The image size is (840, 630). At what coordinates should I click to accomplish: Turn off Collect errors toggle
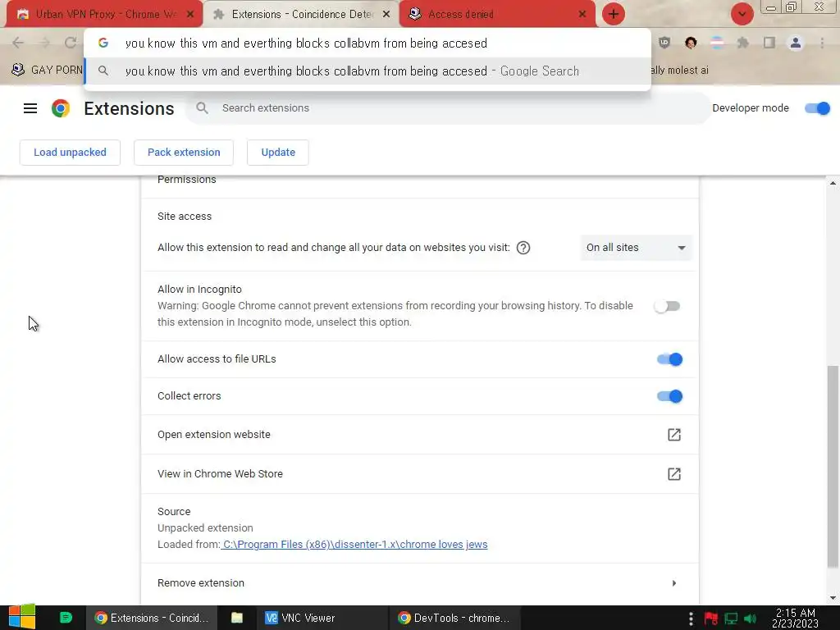669,396
